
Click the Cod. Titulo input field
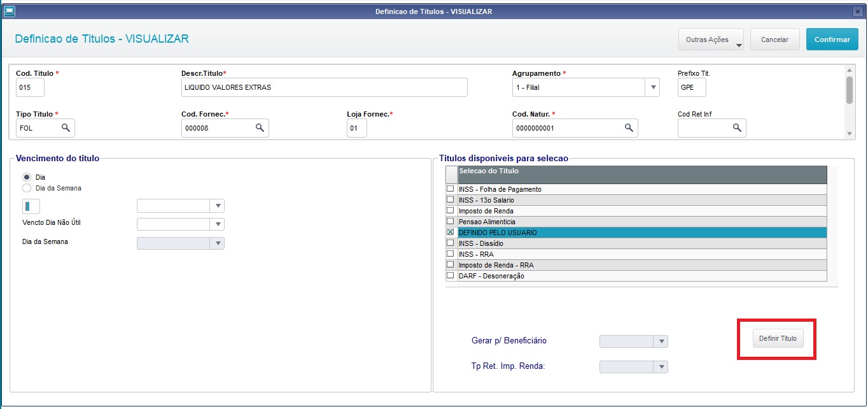pyautogui.click(x=30, y=87)
